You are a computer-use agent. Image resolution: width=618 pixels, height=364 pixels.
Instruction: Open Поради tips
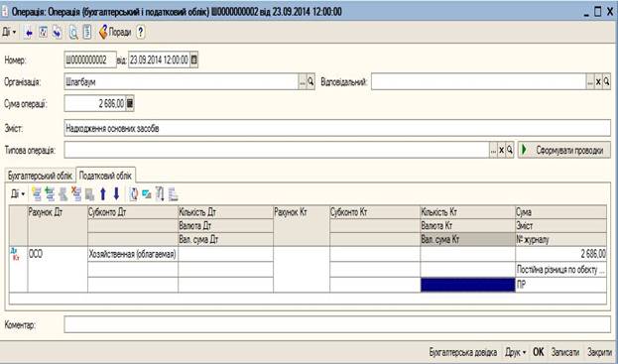pos(115,33)
